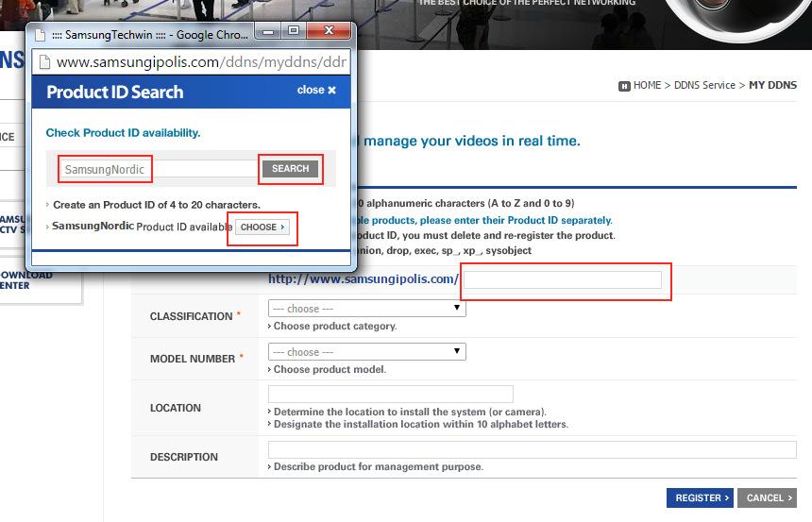This screenshot has width=812, height=522.
Task: Click the home icon beside HOME breadcrumb
Action: point(624,86)
